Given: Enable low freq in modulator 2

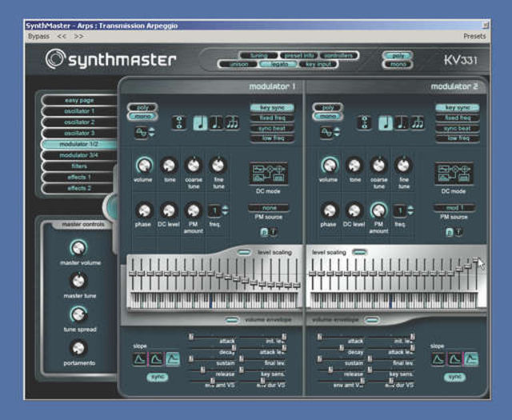Looking at the screenshot, I should 458,138.
